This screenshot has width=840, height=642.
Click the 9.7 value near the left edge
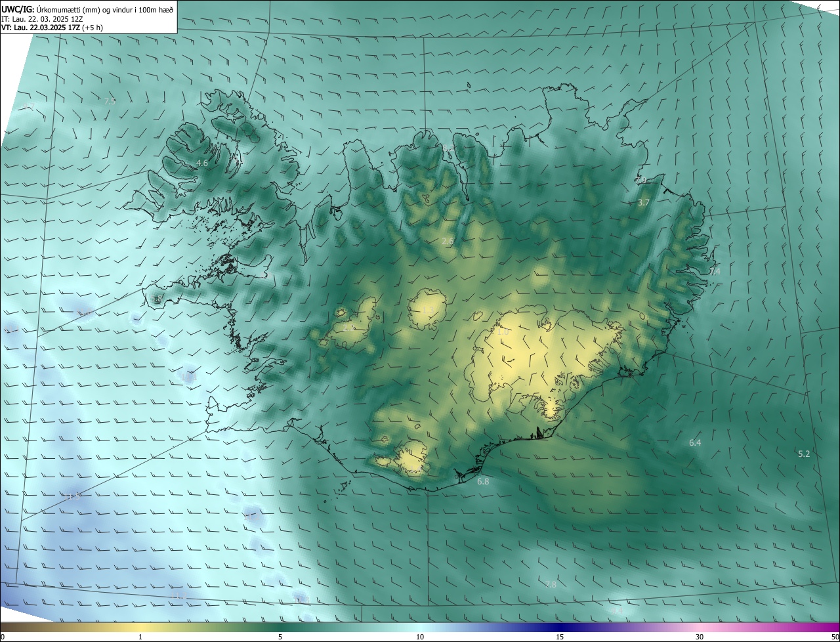(x=29, y=106)
